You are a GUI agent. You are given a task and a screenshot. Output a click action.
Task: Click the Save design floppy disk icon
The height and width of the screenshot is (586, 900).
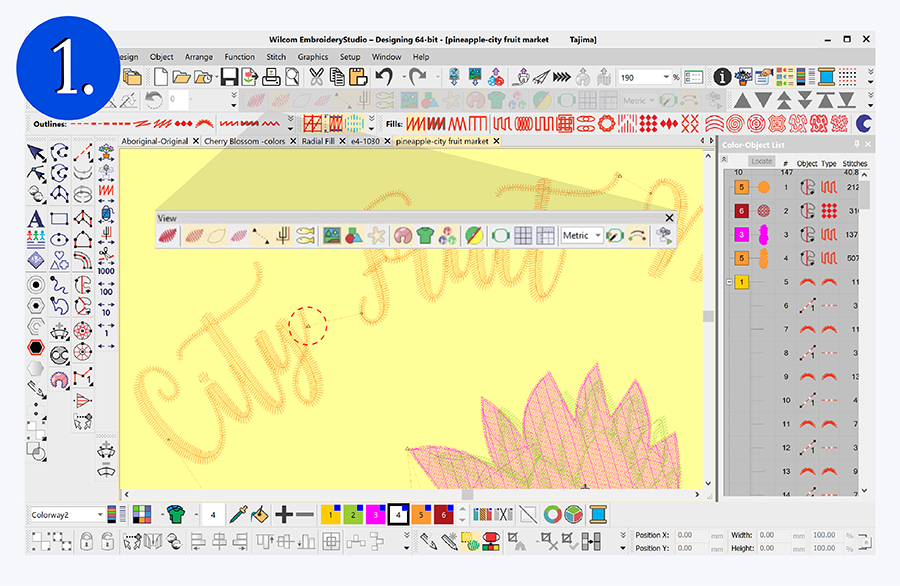click(x=229, y=77)
